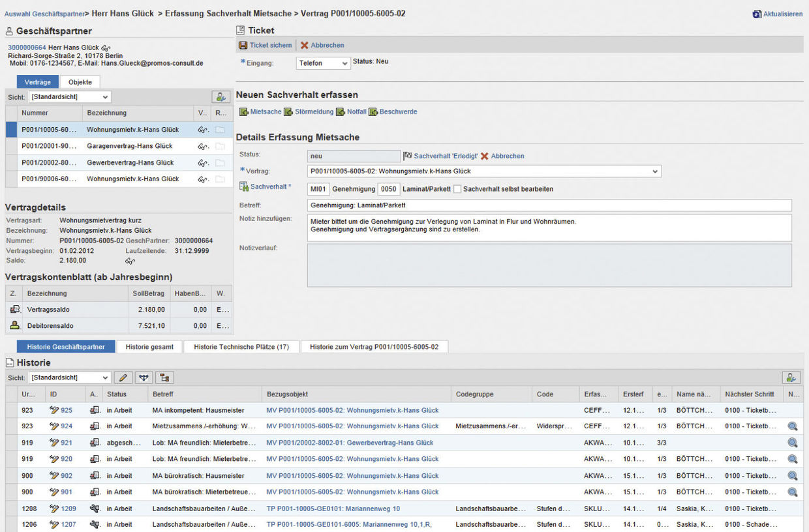This screenshot has width=809, height=532.
Task: Open business partner number 3000000664 link
Action: tap(27, 48)
